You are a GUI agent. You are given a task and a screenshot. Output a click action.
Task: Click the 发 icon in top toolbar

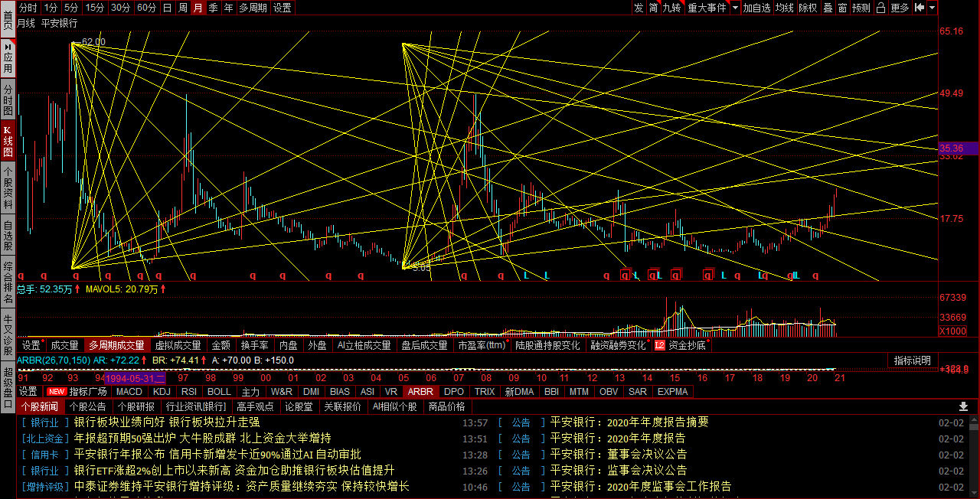click(639, 8)
